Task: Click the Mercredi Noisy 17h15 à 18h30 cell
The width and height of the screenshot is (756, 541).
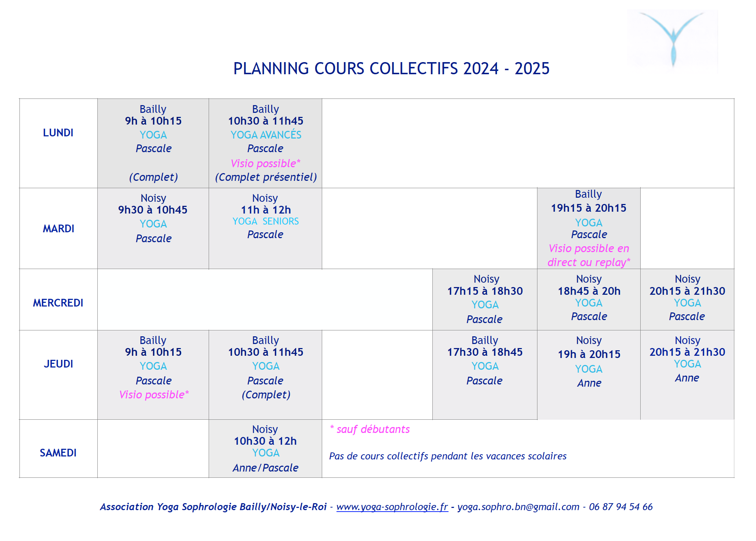Action: (x=485, y=300)
